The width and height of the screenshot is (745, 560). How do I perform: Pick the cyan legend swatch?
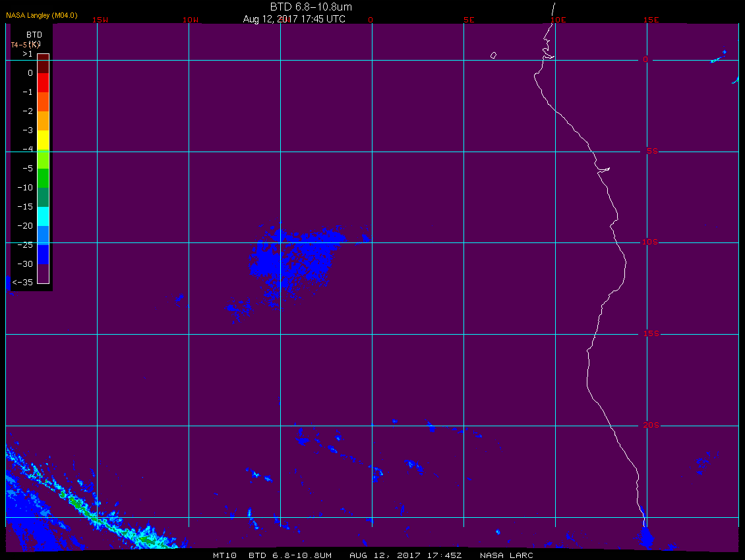(x=44, y=216)
